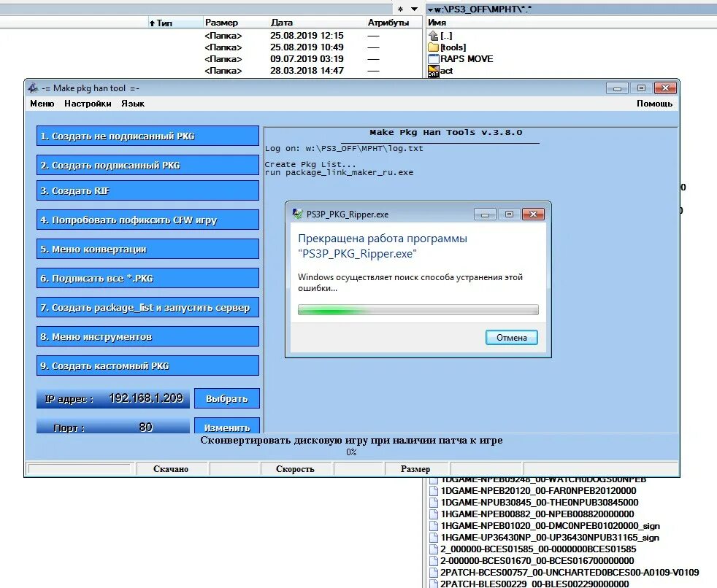Click the Make pkg han tool title icon
The width and height of the screenshot is (717, 588).
pyautogui.click(x=33, y=88)
